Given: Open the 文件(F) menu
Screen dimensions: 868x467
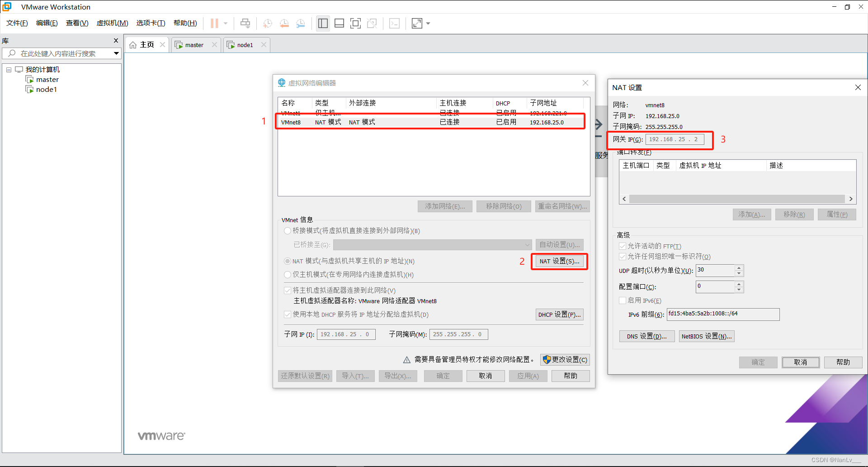Looking at the screenshot, I should [x=17, y=23].
